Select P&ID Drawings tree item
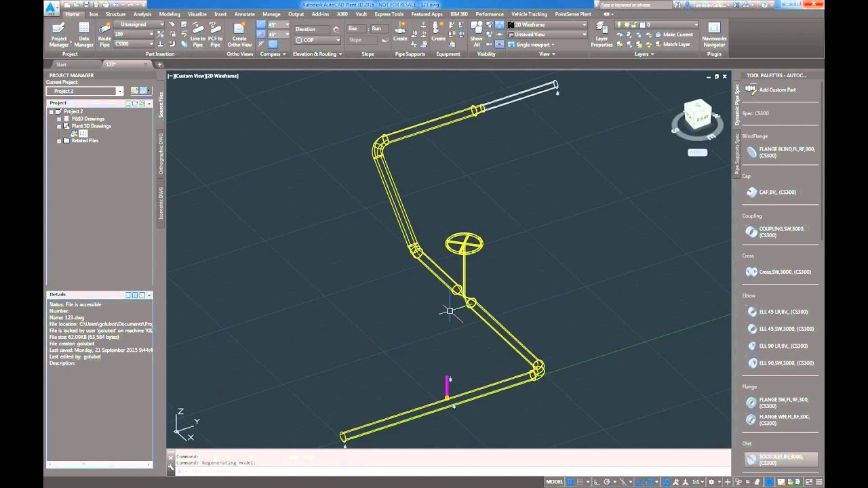Image resolution: width=868 pixels, height=488 pixels. pos(88,119)
